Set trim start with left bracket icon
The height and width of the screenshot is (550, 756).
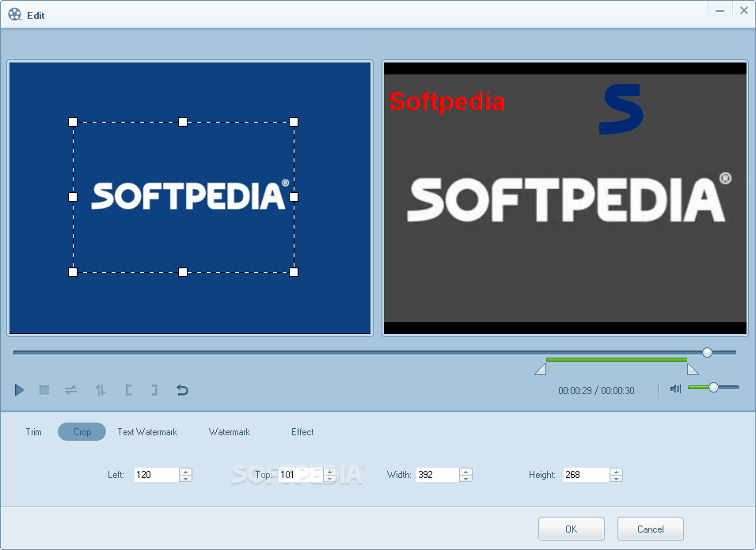pos(128,390)
